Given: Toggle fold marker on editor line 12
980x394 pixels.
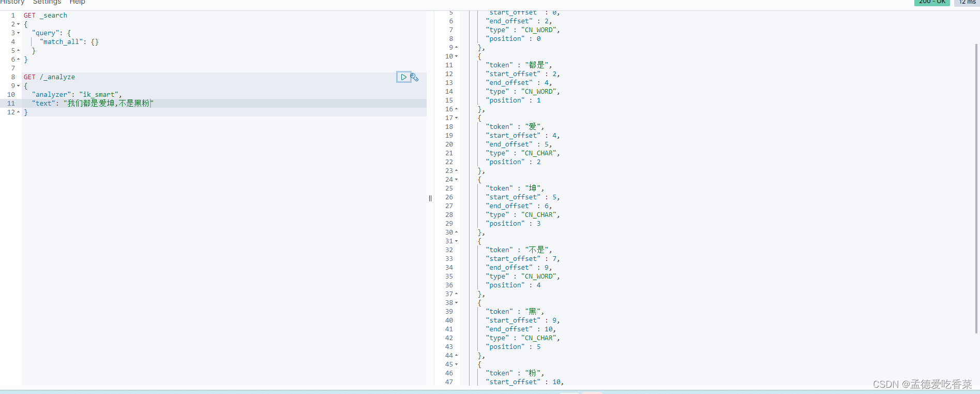Looking at the screenshot, I should (19, 112).
